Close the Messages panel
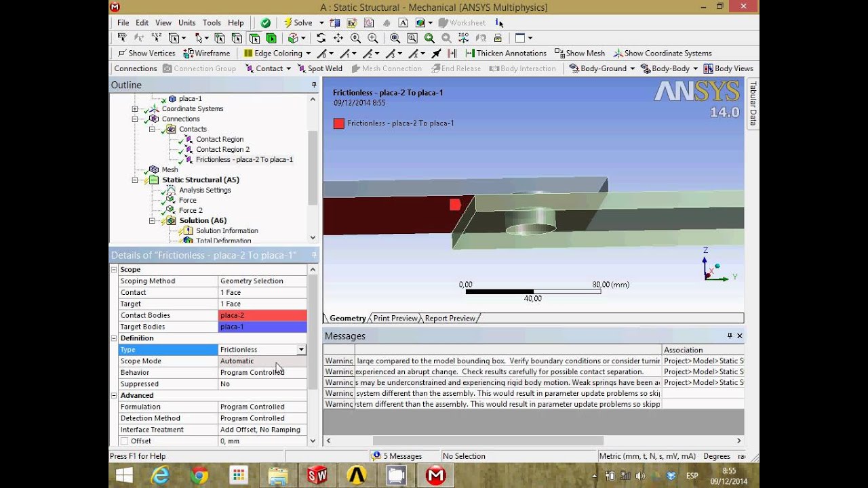The image size is (868, 488). pos(740,335)
